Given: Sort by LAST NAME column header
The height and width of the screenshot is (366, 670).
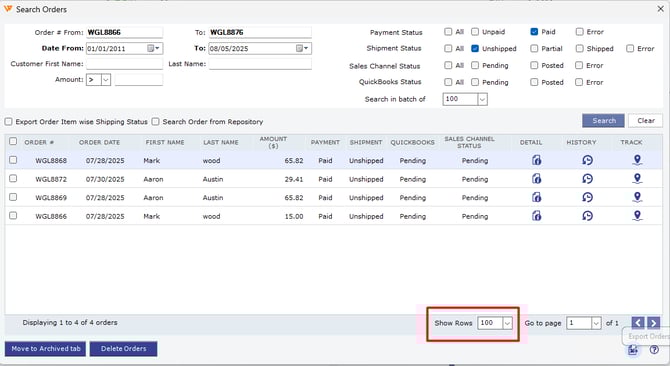Looking at the screenshot, I should (x=221, y=142).
